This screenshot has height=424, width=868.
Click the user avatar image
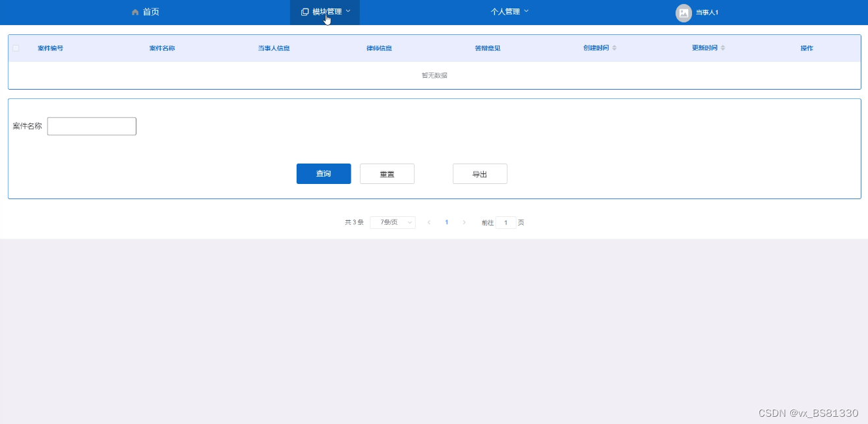click(683, 13)
